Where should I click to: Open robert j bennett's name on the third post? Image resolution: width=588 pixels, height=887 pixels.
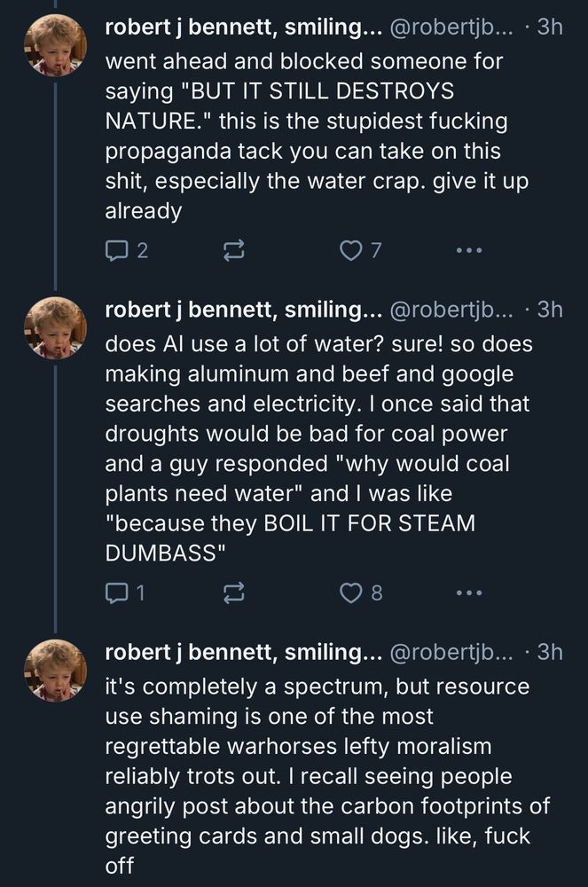point(244,652)
